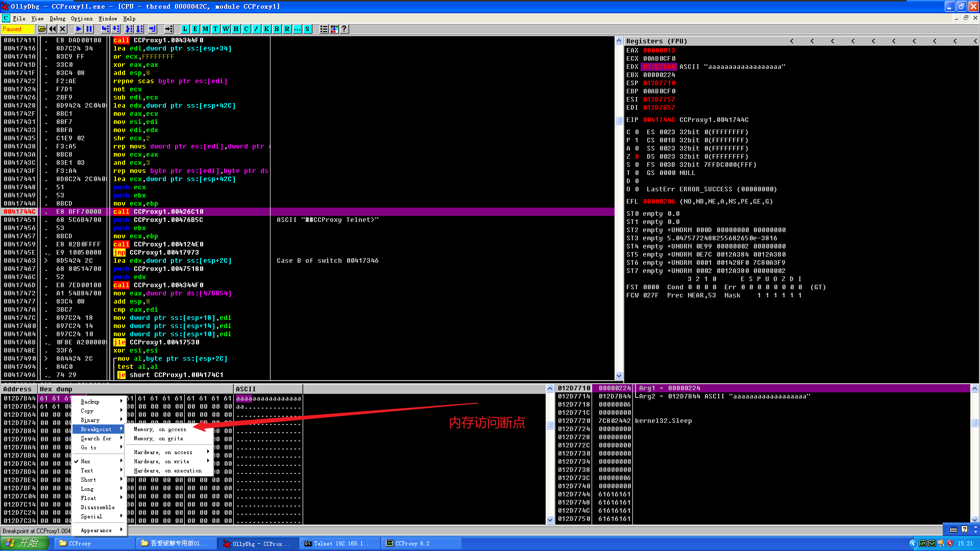The width and height of the screenshot is (980, 551).
Task: Click the ASCII column header in dump
Action: click(268, 389)
